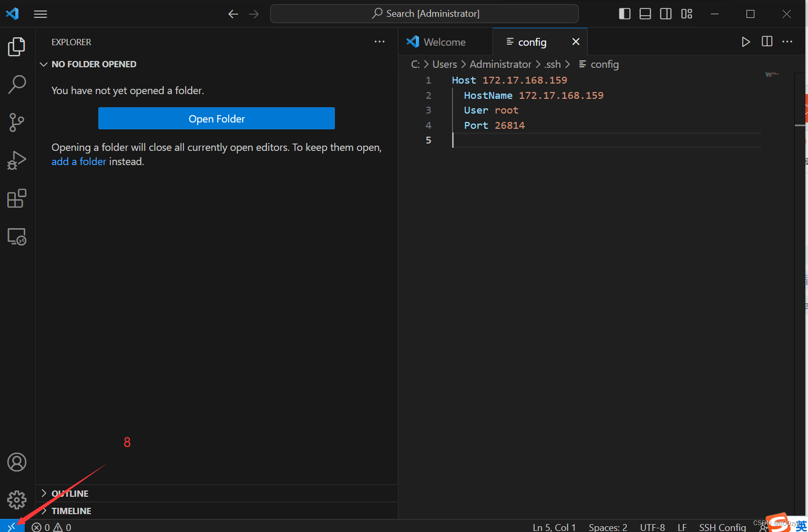
Task: Expand the OUTLINE section
Action: tap(217, 493)
